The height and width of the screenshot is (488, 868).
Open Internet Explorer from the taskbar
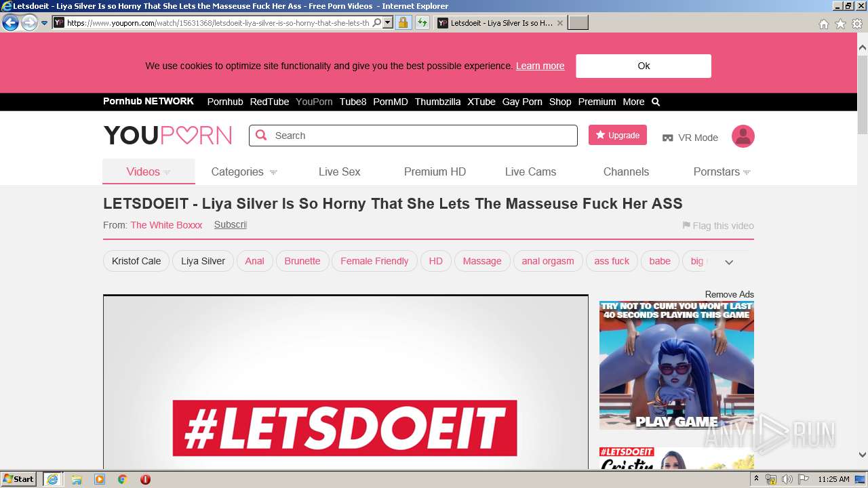52,479
